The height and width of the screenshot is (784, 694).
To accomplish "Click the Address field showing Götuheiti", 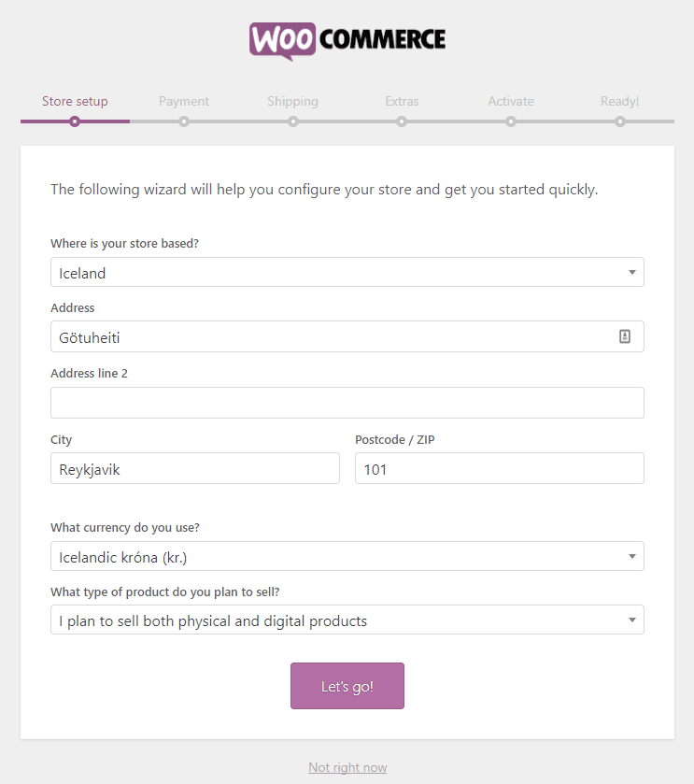I will (327, 335).
